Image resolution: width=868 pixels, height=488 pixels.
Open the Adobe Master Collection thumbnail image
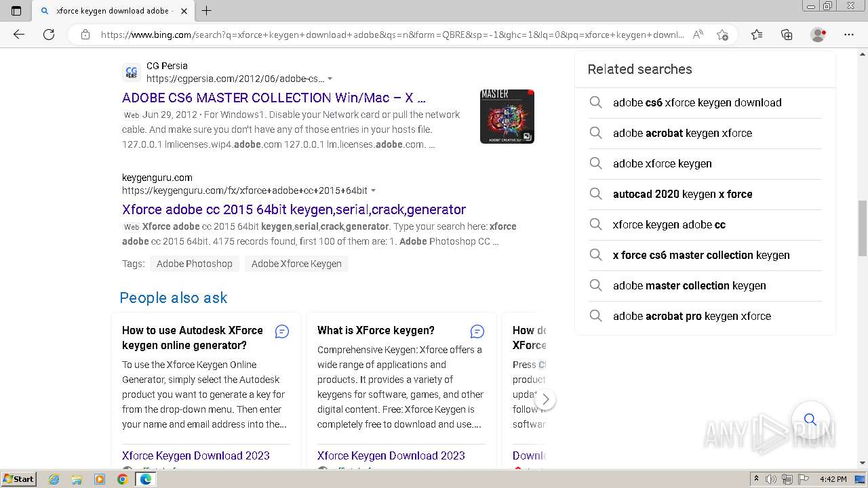[507, 117]
